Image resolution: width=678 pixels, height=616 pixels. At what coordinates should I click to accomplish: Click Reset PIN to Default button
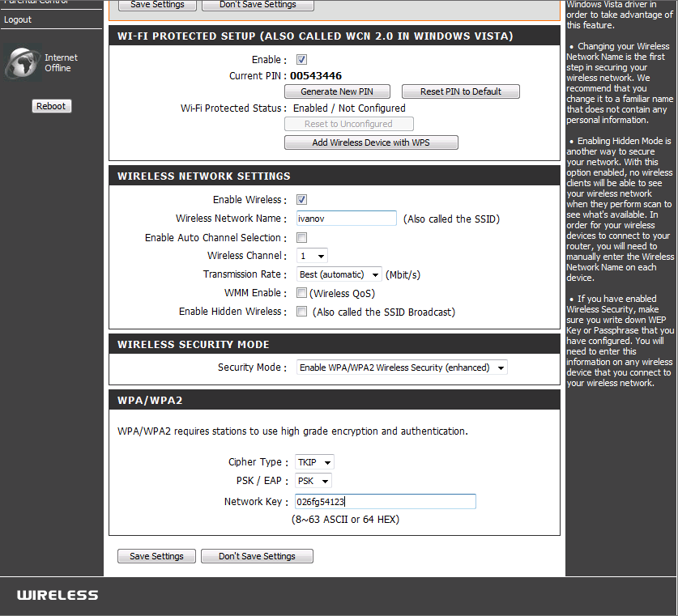click(461, 91)
